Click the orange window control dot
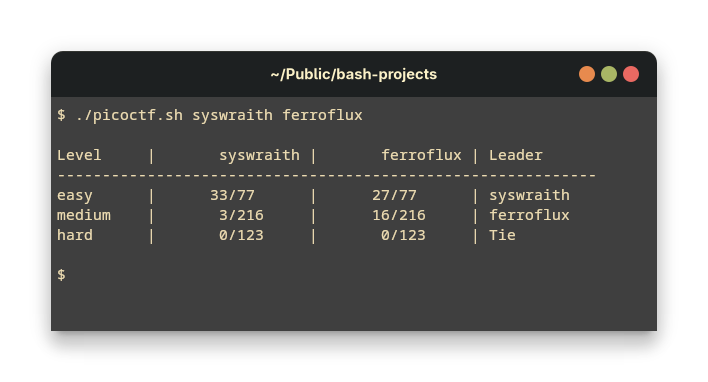The height and width of the screenshot is (382, 708). click(587, 74)
